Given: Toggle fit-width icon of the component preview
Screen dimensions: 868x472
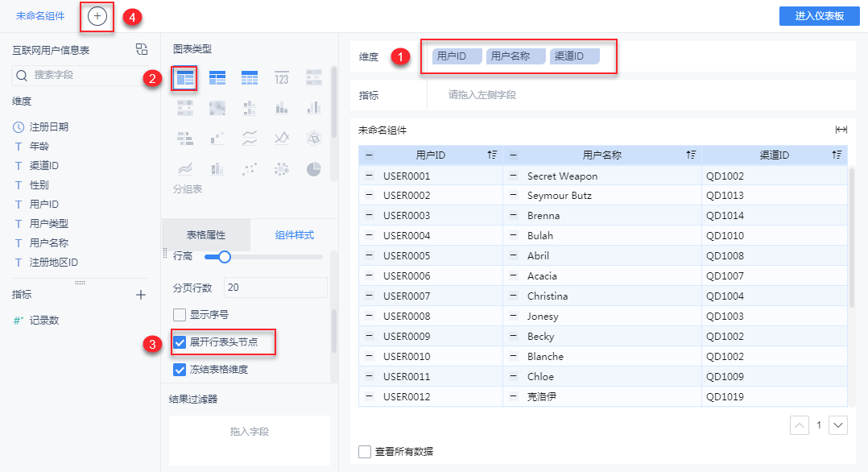Looking at the screenshot, I should pos(841,130).
